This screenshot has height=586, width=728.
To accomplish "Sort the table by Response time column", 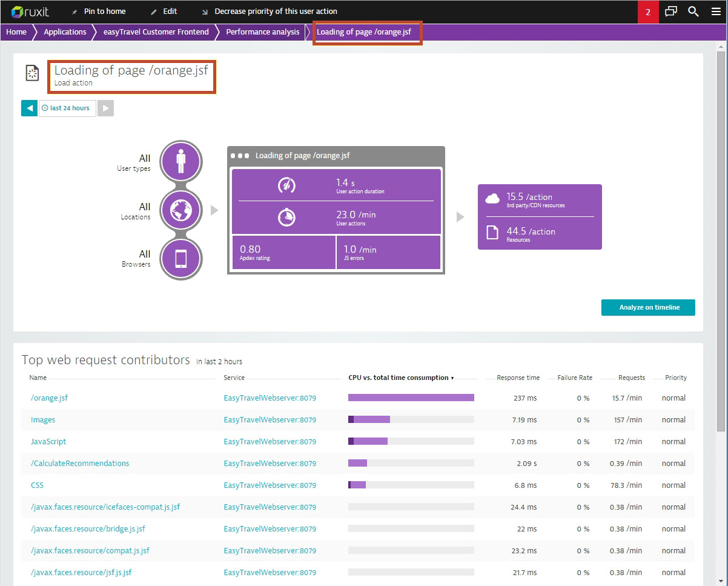I will [x=518, y=378].
